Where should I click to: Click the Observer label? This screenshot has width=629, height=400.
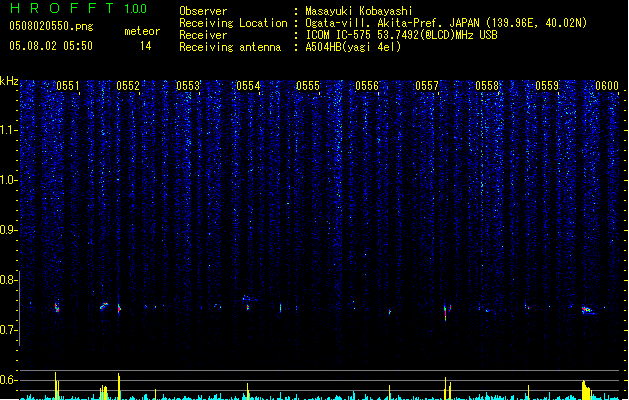click(203, 11)
